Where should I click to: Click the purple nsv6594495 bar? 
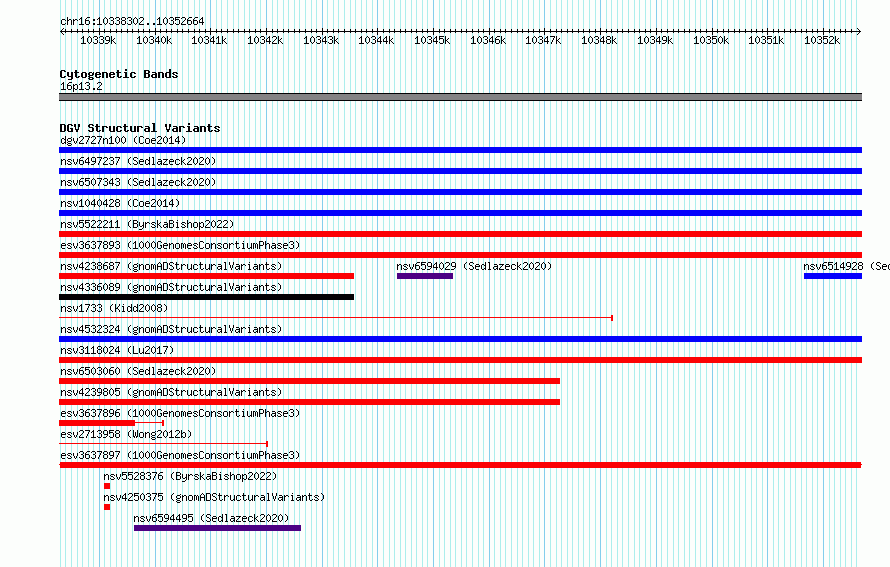[217, 528]
